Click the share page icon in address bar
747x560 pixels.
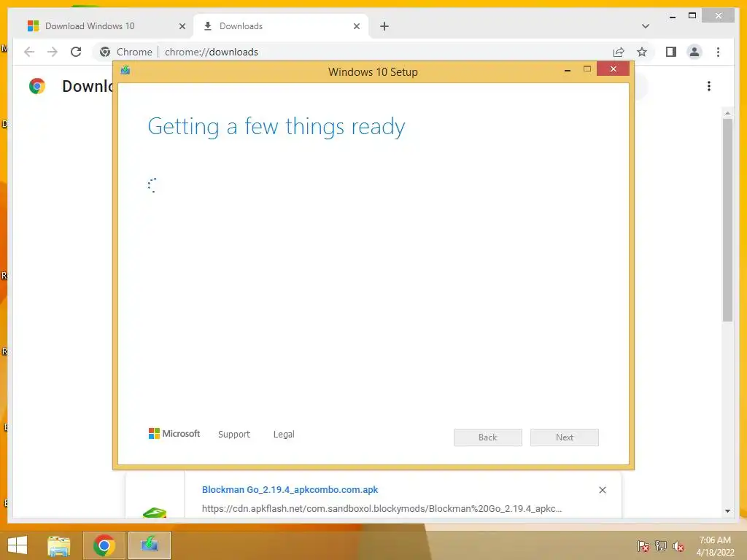point(619,52)
